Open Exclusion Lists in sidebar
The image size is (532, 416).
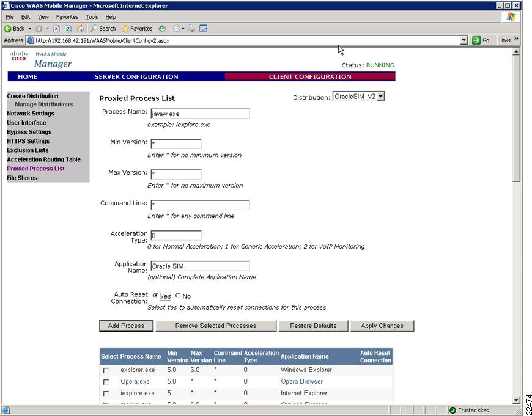[28, 150]
